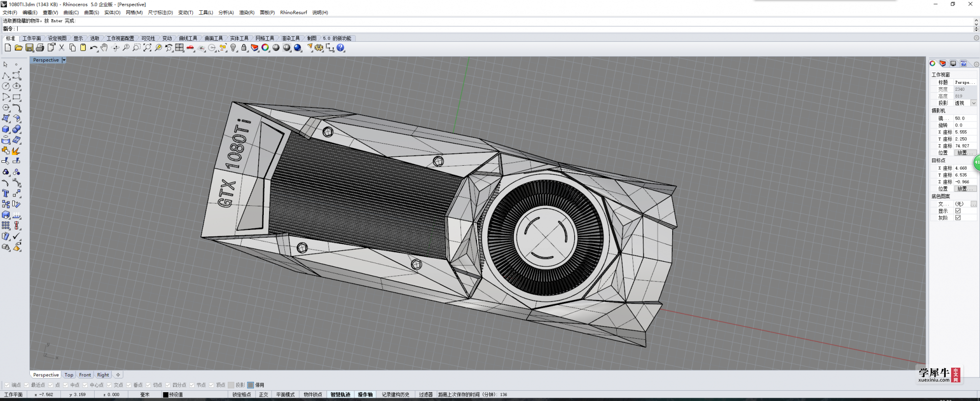The width and height of the screenshot is (980, 401).
Task: Toggle the 端点 osnap checkbox
Action: (7, 385)
